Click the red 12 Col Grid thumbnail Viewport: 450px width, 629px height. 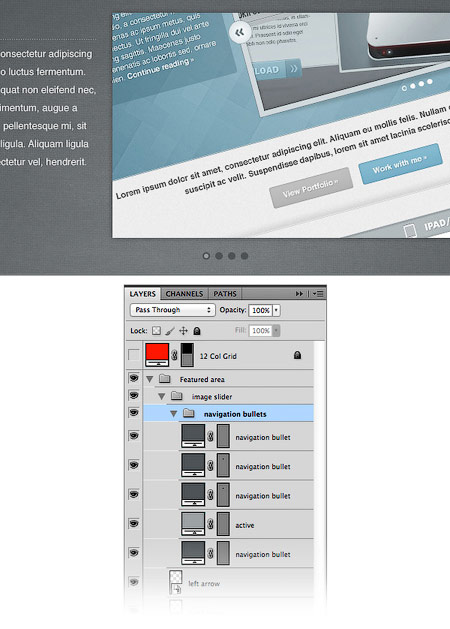point(157,355)
